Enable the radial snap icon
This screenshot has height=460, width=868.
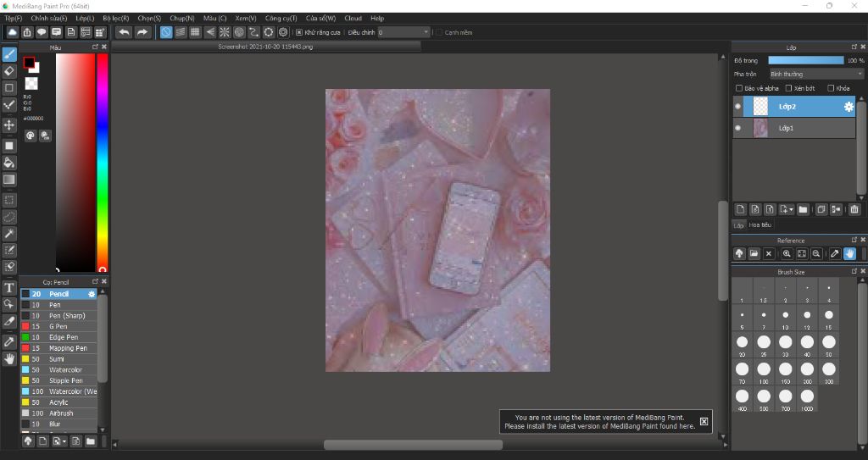coord(225,32)
